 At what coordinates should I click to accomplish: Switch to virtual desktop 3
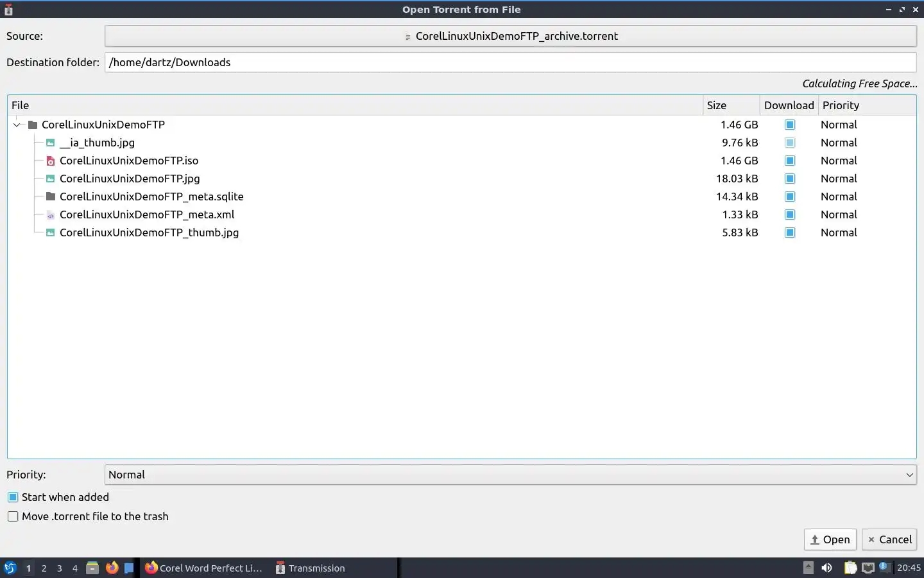click(x=59, y=568)
